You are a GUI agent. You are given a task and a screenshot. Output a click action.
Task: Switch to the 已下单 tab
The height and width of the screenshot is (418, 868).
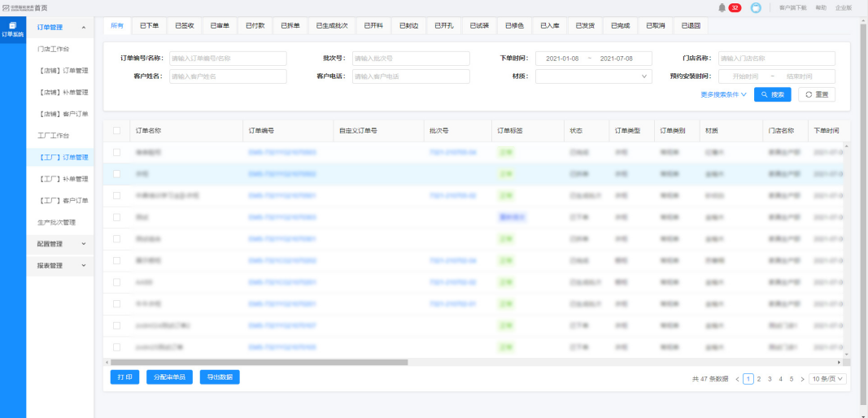(x=149, y=26)
